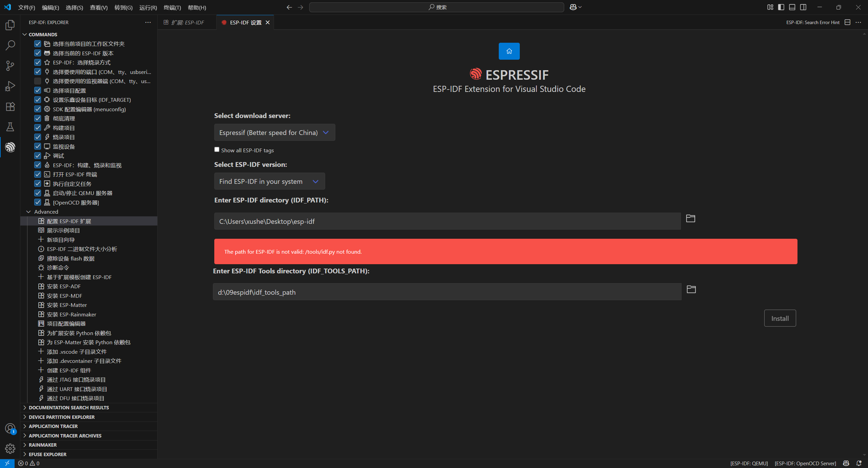Click the notifications bell in status bar
The height and width of the screenshot is (468, 868).
click(x=859, y=463)
